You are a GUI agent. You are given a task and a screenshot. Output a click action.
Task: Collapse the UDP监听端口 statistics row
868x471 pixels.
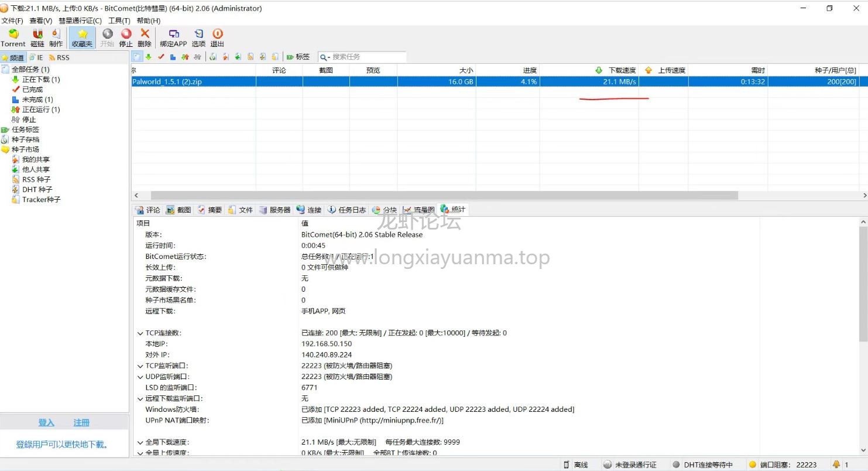[x=140, y=377]
